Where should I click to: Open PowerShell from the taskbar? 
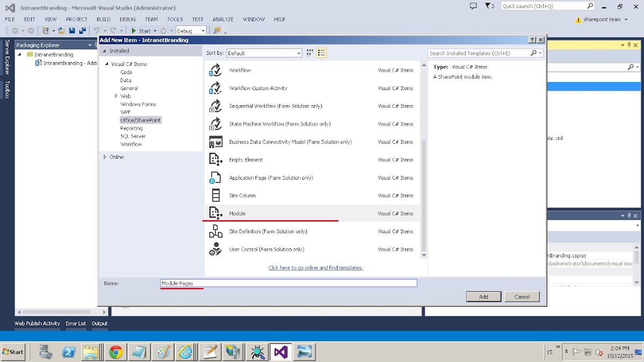point(69,352)
